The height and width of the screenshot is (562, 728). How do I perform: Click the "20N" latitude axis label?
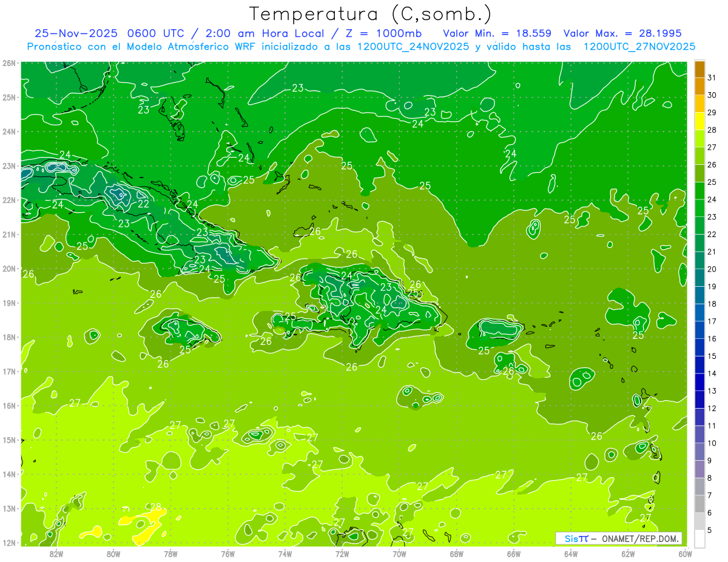[8, 269]
